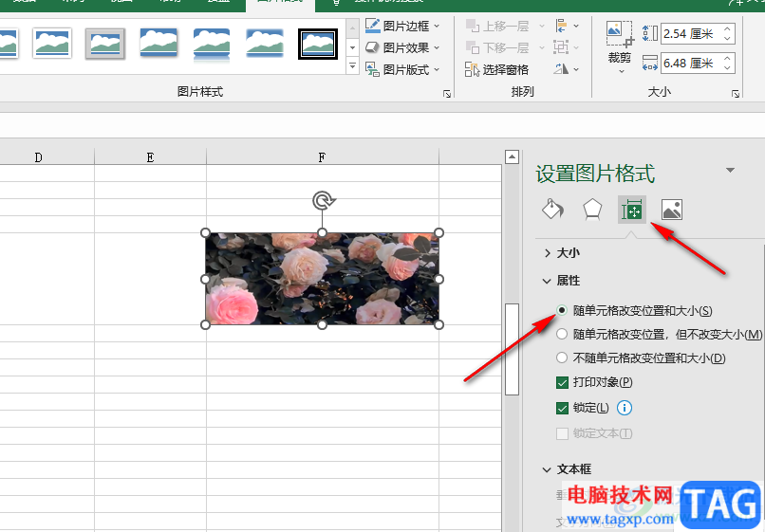This screenshot has height=532, width=765.
Task: Click the worksheet vertical scrollbar thumb
Action: tap(512, 349)
